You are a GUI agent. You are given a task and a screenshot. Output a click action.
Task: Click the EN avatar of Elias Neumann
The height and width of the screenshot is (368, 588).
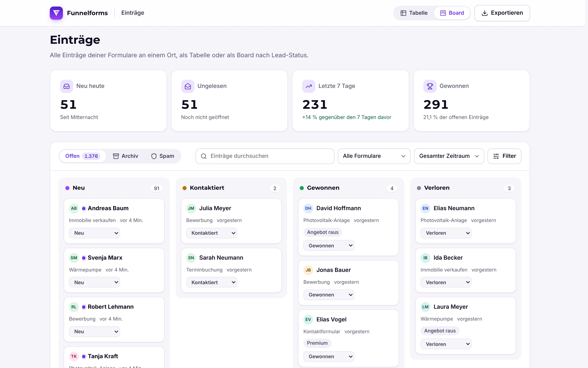(x=425, y=208)
